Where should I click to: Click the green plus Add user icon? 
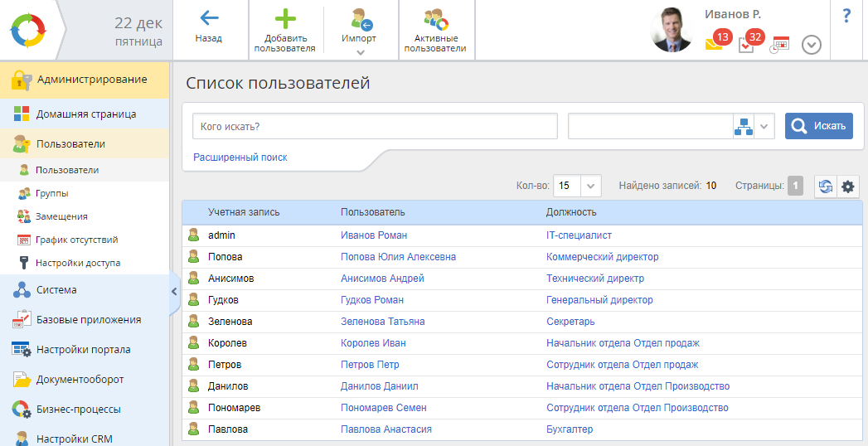point(285,19)
